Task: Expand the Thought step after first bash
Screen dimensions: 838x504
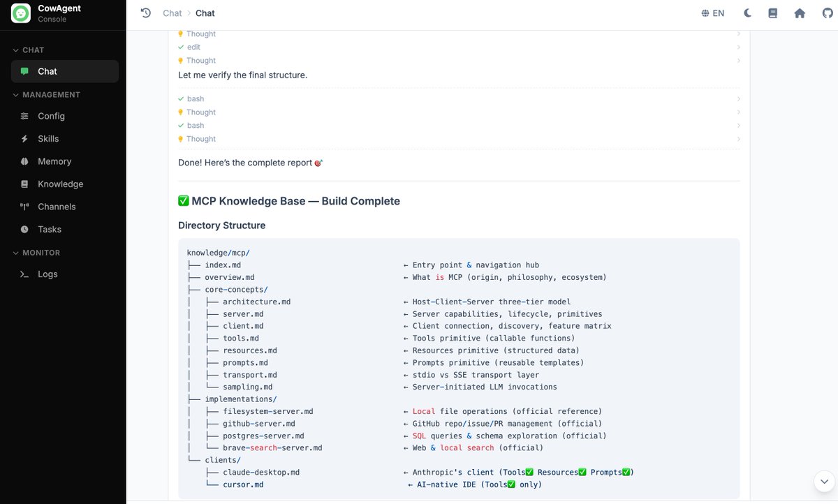Action: click(459, 112)
